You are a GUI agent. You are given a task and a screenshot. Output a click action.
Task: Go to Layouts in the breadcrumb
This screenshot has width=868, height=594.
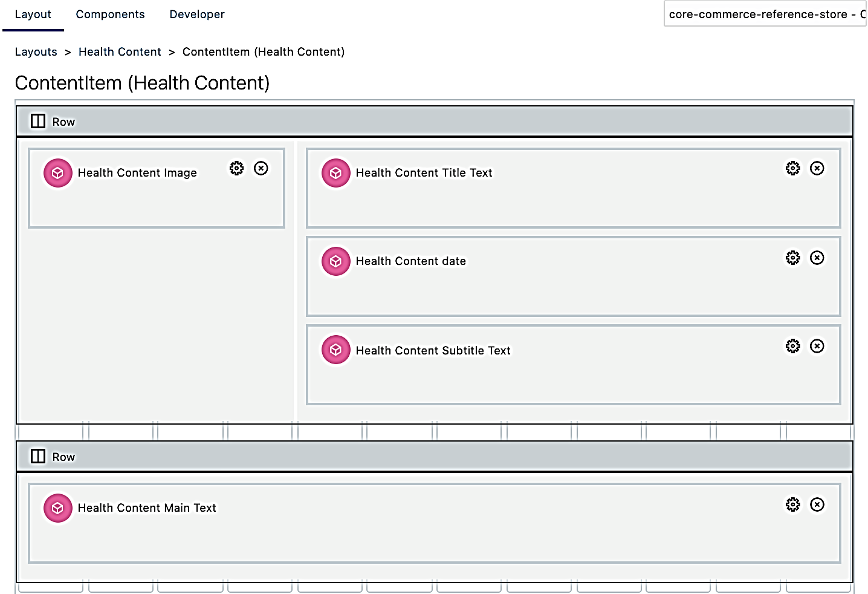pos(36,52)
